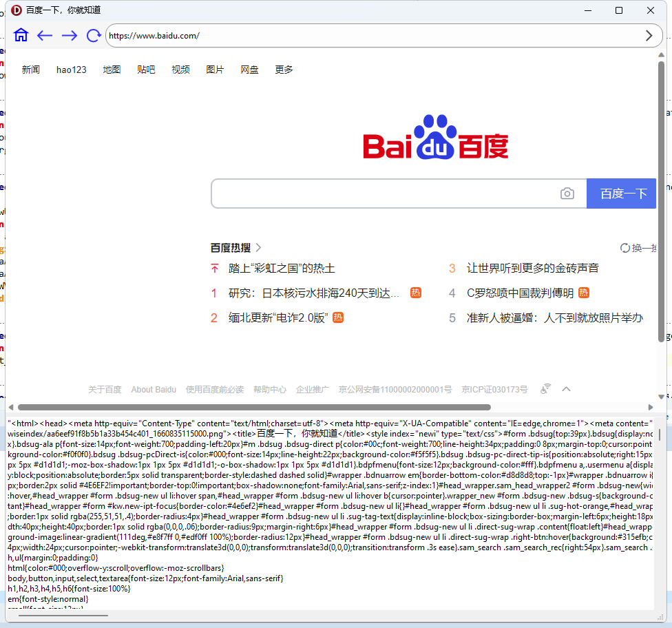672x628 pixels.
Task: Open the 新闻 nav item
Action: tap(31, 69)
